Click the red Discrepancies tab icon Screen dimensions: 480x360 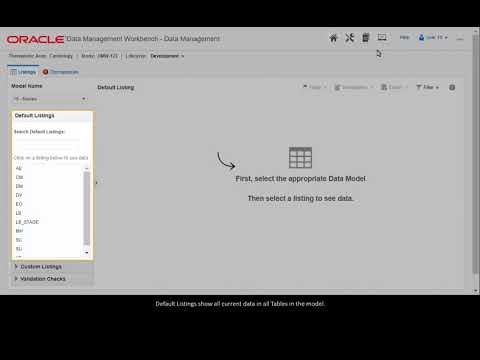pyautogui.click(x=46, y=72)
